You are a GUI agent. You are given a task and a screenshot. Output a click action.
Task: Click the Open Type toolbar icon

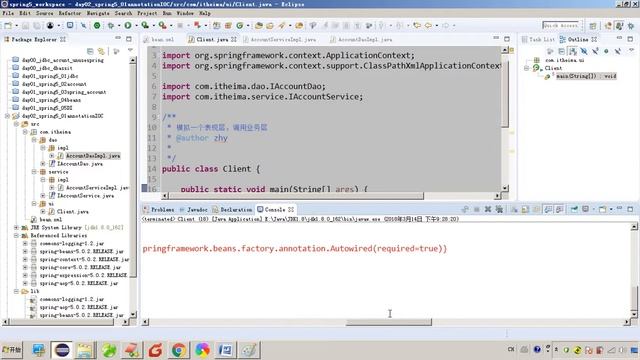[x=258, y=25]
